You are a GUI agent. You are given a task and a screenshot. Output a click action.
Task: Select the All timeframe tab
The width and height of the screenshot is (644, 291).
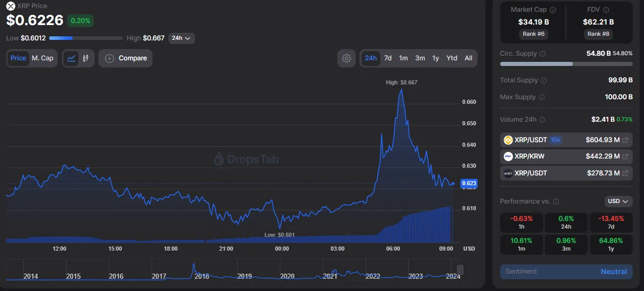468,58
